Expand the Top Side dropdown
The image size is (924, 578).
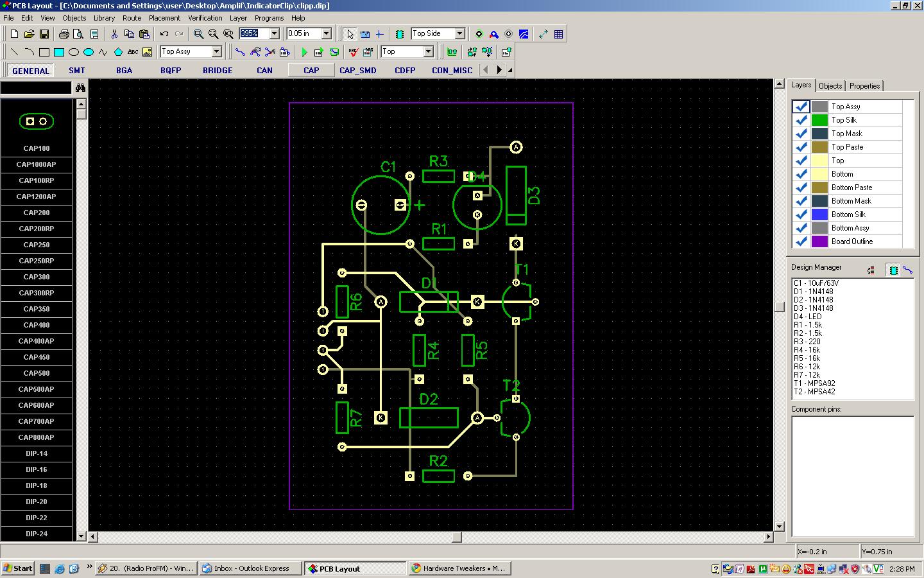click(459, 33)
